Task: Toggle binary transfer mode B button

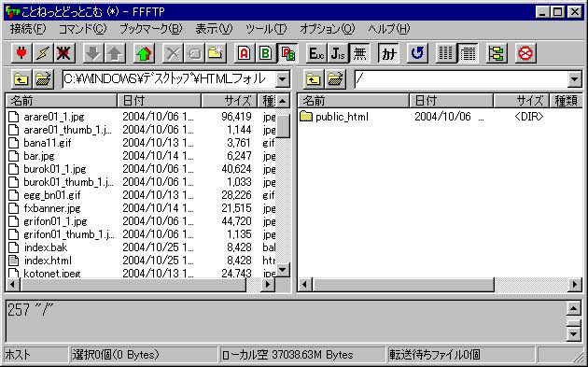Action: pyautogui.click(x=266, y=53)
